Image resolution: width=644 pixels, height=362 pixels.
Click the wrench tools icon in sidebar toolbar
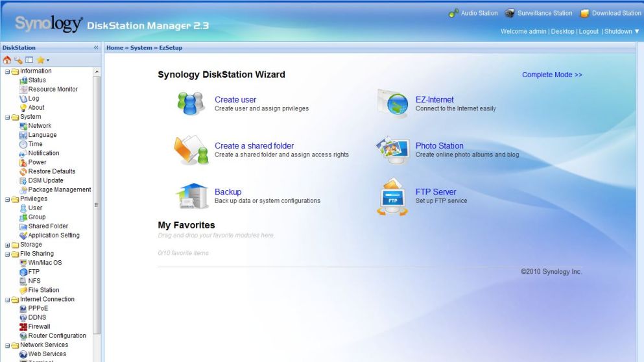[18, 60]
